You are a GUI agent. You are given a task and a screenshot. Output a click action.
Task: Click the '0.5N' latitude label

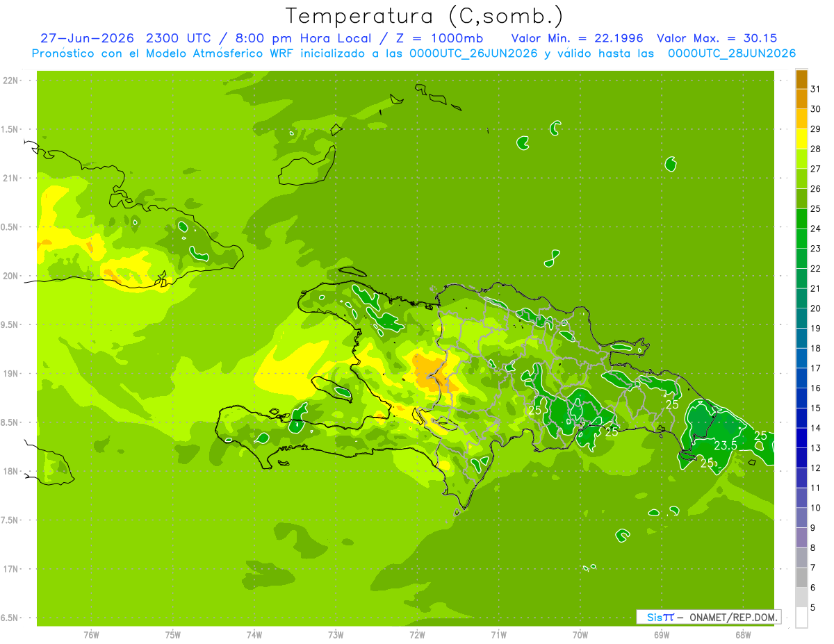tap(10, 227)
